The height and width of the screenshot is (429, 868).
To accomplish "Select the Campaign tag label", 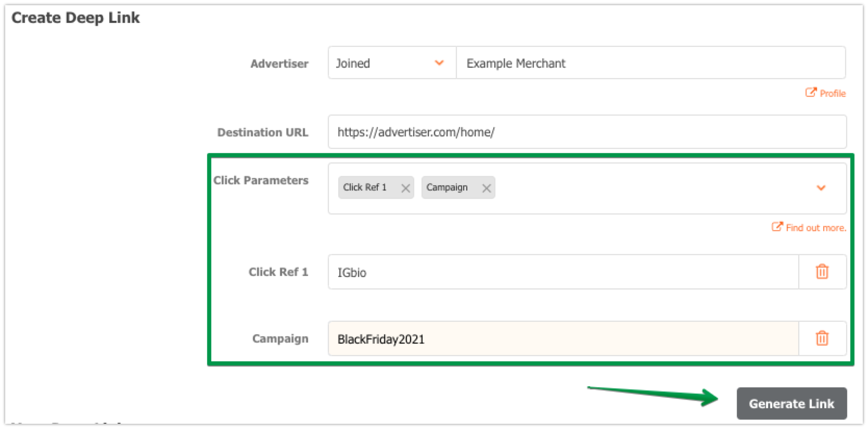I will pos(446,187).
